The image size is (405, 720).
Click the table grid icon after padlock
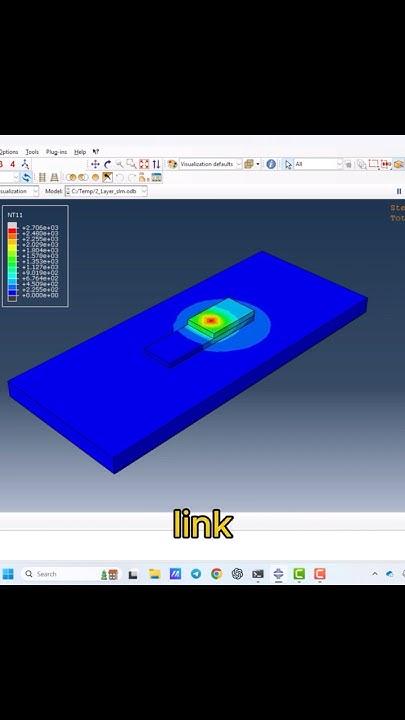click(x=156, y=177)
